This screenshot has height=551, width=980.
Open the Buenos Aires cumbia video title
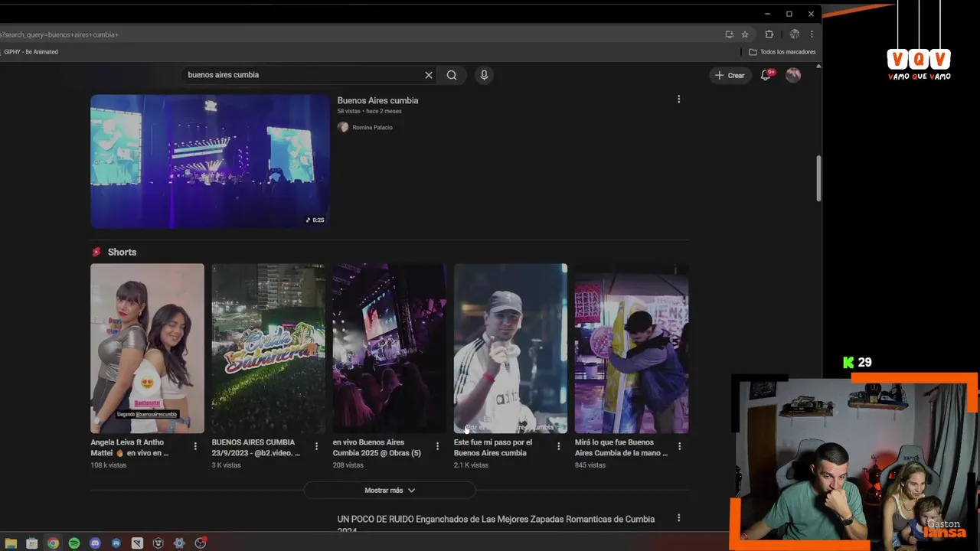[377, 100]
